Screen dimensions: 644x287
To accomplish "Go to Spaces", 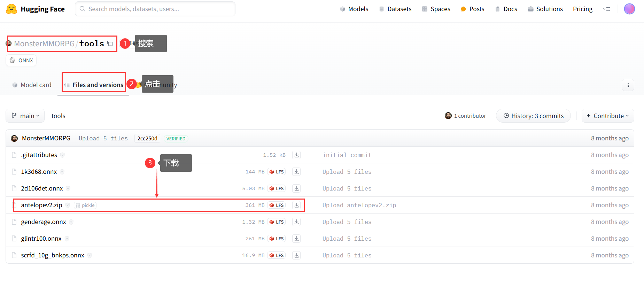I will point(436,9).
